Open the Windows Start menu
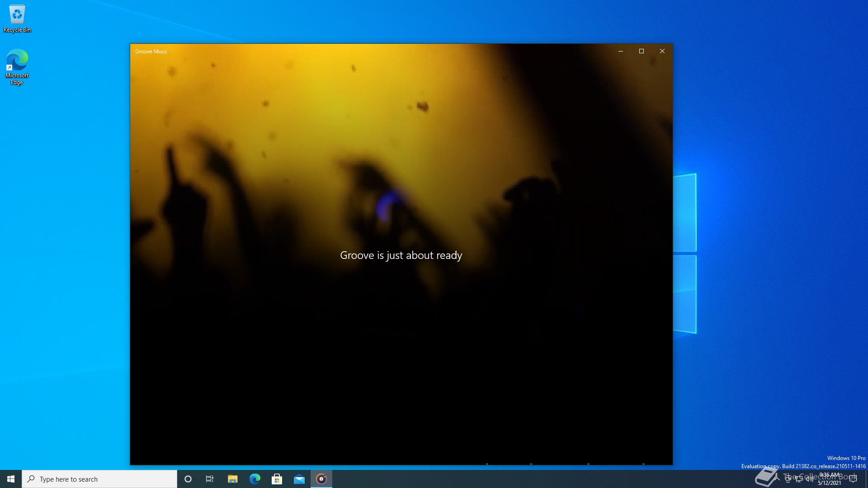 11,479
